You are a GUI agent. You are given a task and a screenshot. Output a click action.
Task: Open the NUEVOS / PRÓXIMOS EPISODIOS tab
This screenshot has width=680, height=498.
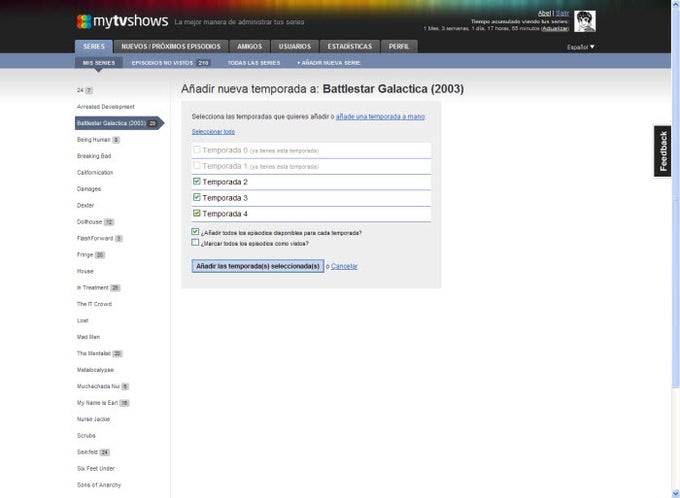tap(171, 46)
